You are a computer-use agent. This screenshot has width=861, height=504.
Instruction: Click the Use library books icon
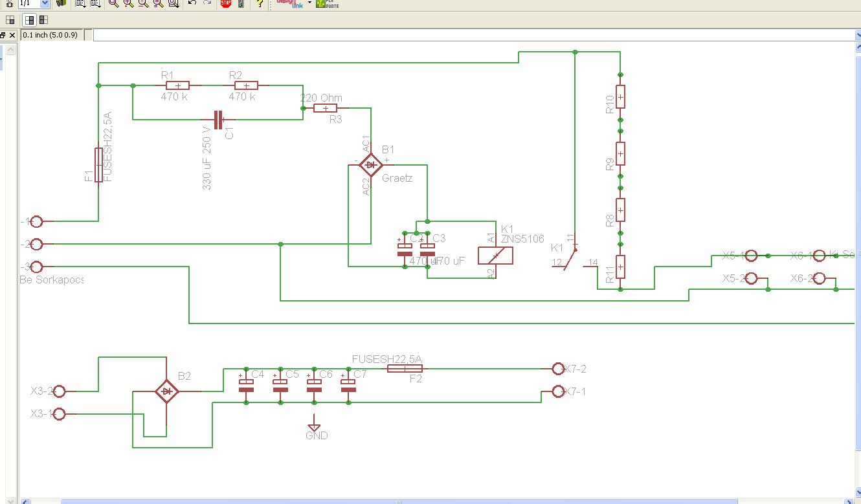coord(61,3)
